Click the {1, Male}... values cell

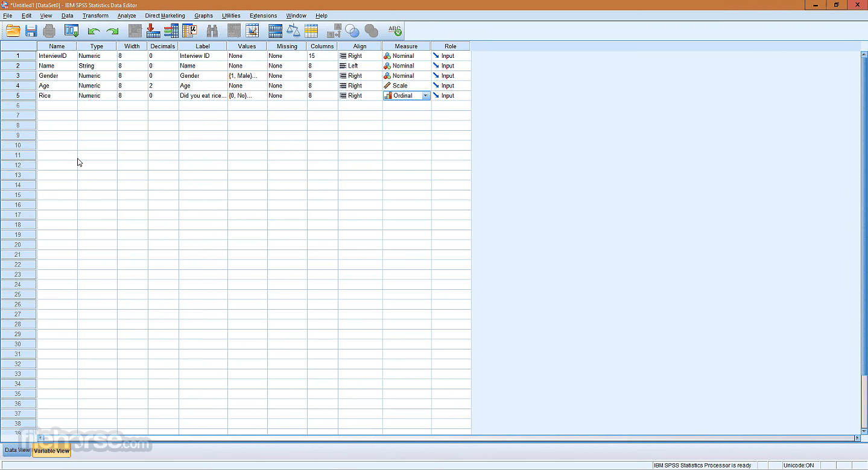click(x=247, y=76)
